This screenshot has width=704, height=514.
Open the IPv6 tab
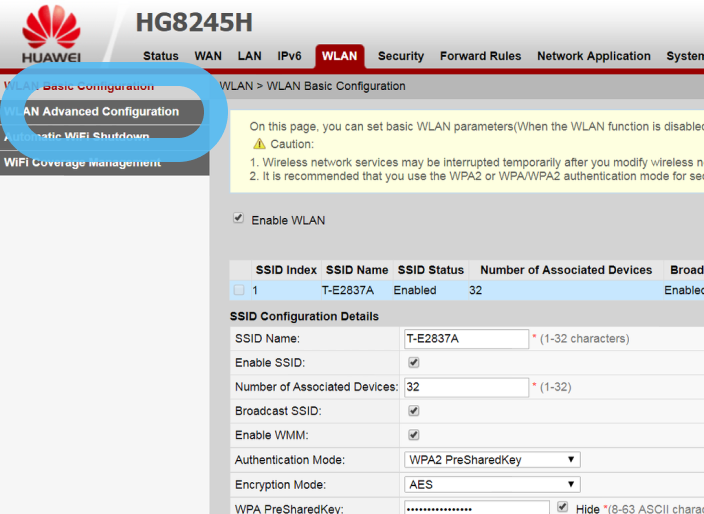pos(289,56)
